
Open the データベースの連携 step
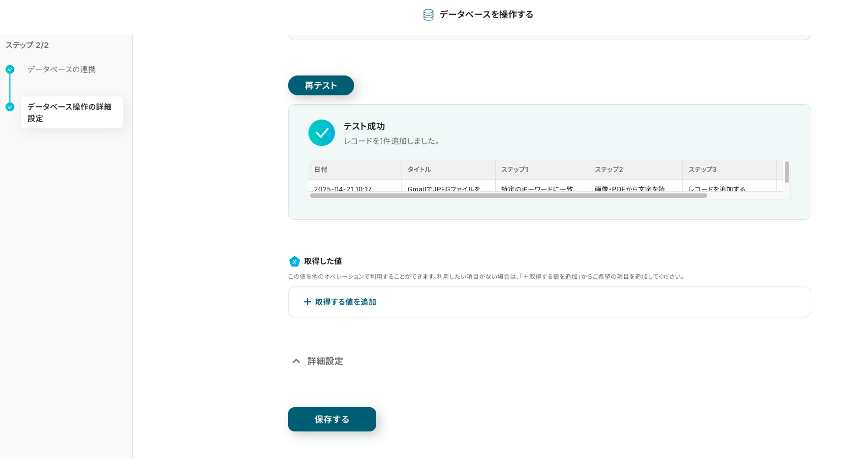pos(62,69)
